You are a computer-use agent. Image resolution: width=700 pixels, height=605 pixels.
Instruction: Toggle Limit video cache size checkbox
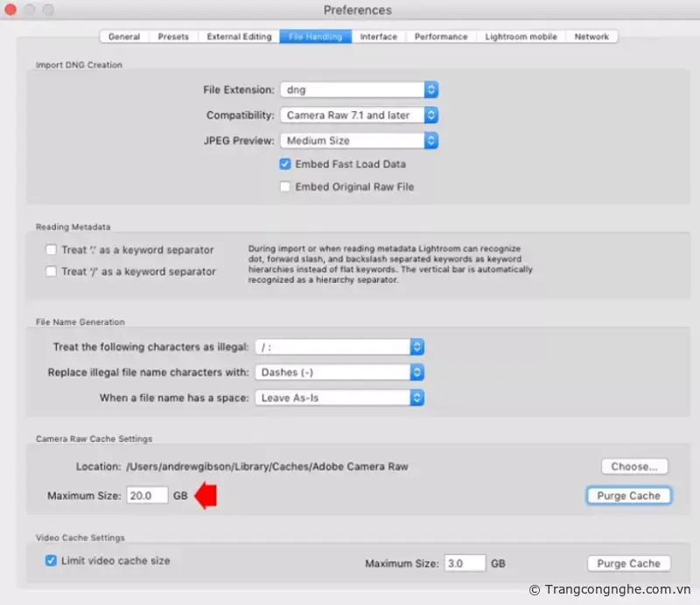pyautogui.click(x=51, y=560)
